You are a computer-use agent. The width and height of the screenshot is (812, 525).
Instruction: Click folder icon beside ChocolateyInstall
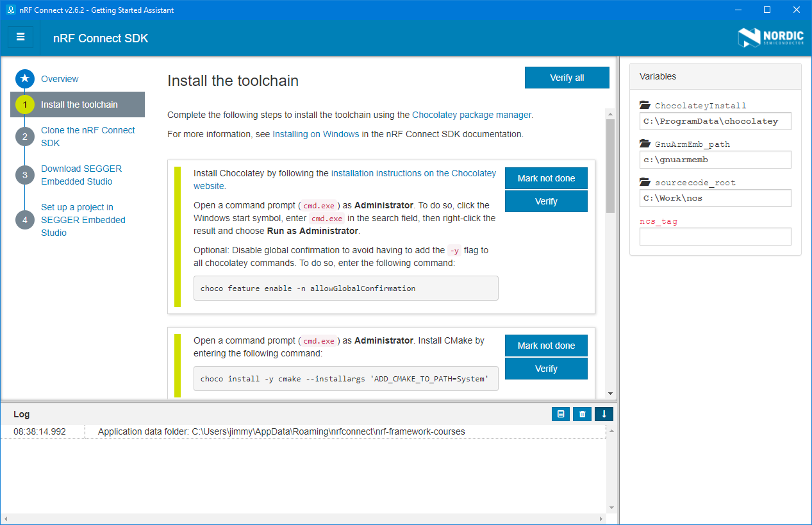(645, 106)
